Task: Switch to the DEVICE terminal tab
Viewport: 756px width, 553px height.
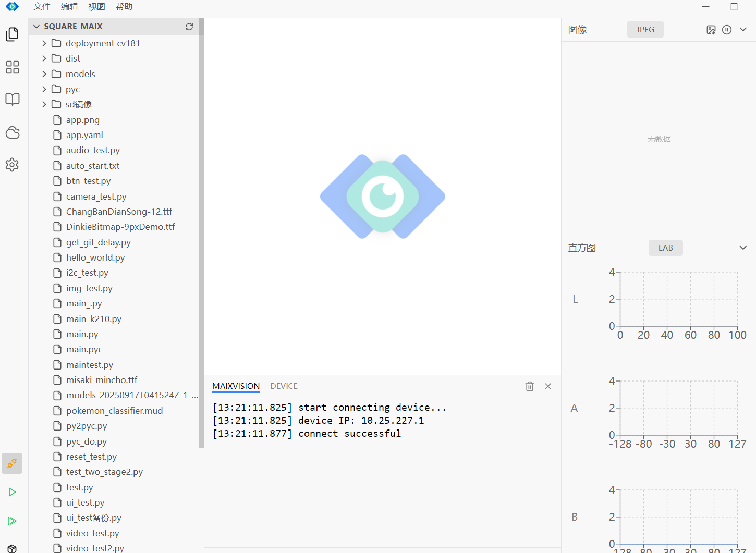Action: [284, 386]
